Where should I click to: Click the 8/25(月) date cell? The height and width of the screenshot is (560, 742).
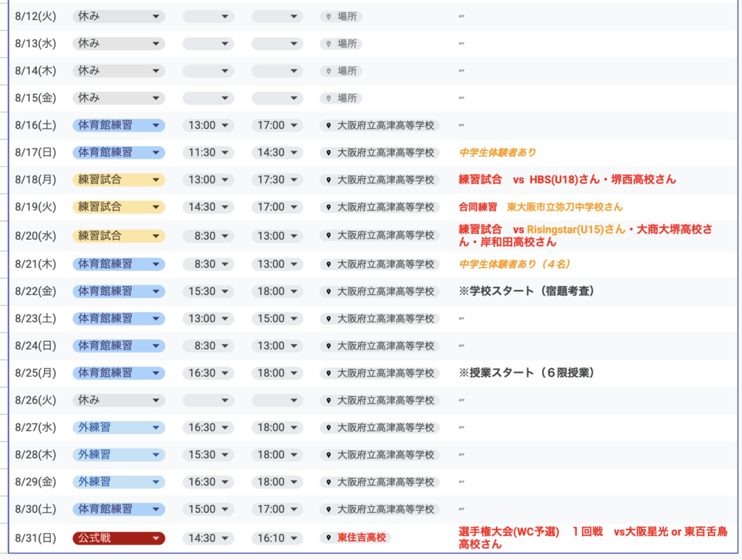point(36,373)
